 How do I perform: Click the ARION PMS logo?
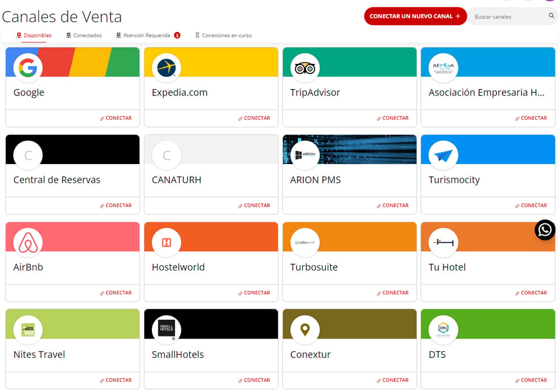click(305, 155)
